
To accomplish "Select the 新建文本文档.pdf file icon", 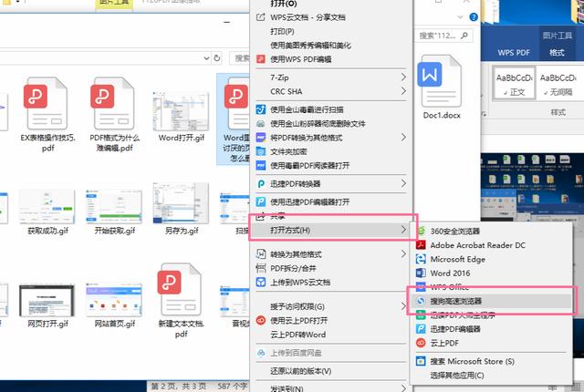I will coord(181,289).
